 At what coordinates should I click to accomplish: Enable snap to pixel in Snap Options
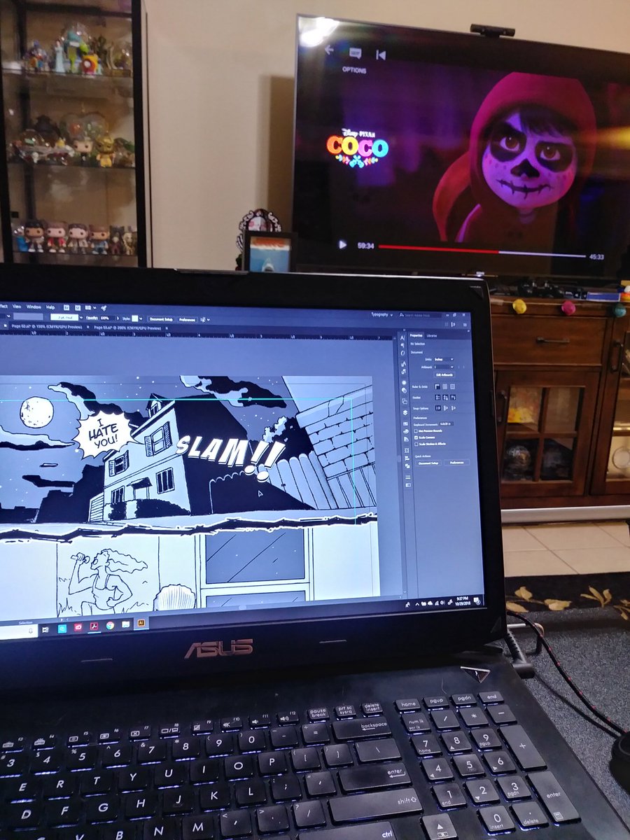446,408
